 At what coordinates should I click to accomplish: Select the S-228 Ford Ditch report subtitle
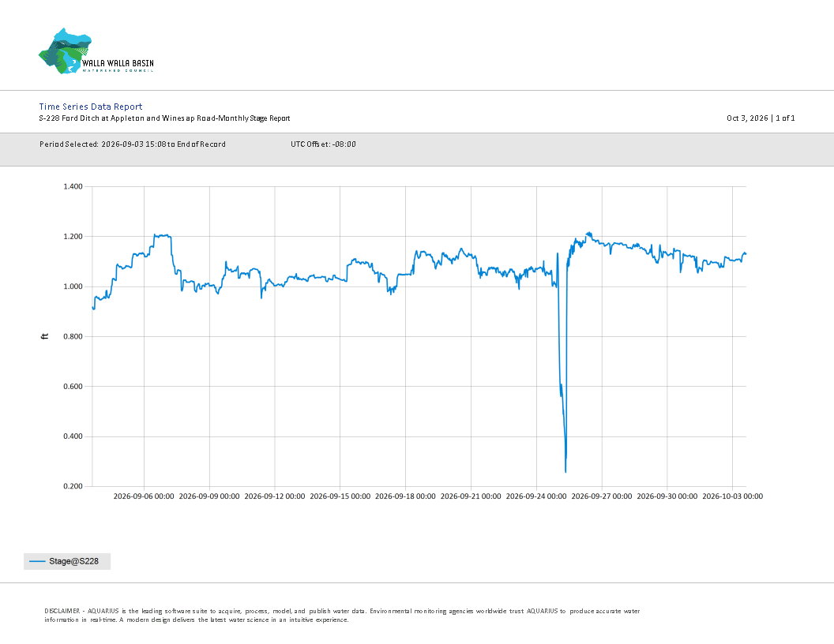164,118
